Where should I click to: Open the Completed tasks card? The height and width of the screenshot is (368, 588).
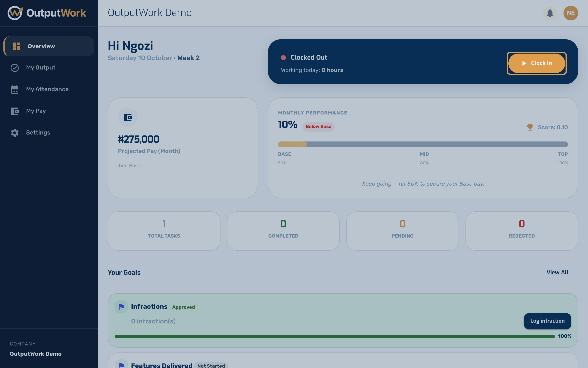pyautogui.click(x=283, y=231)
